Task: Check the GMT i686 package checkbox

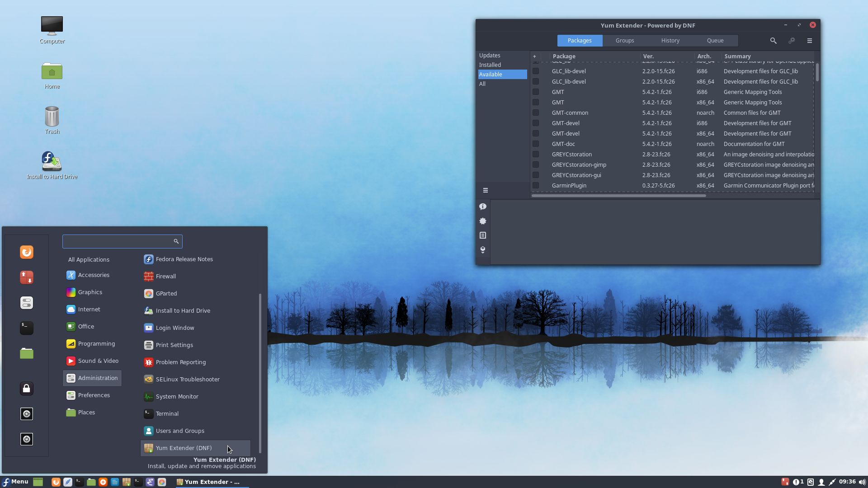Action: point(536,92)
